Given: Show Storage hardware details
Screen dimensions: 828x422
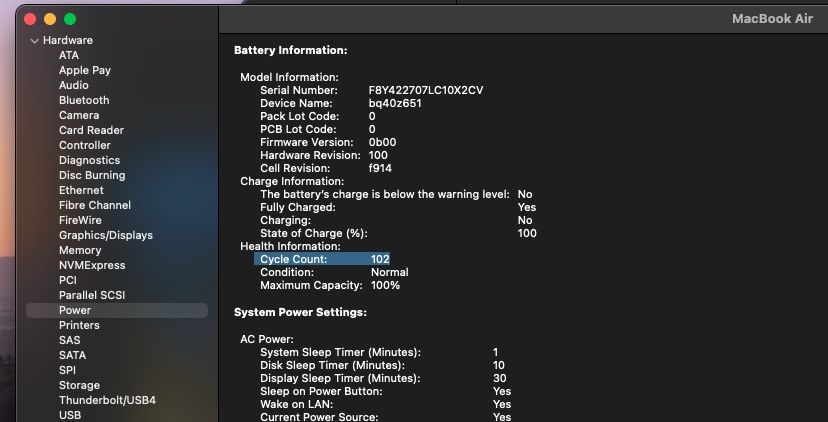Looking at the screenshot, I should (x=79, y=385).
